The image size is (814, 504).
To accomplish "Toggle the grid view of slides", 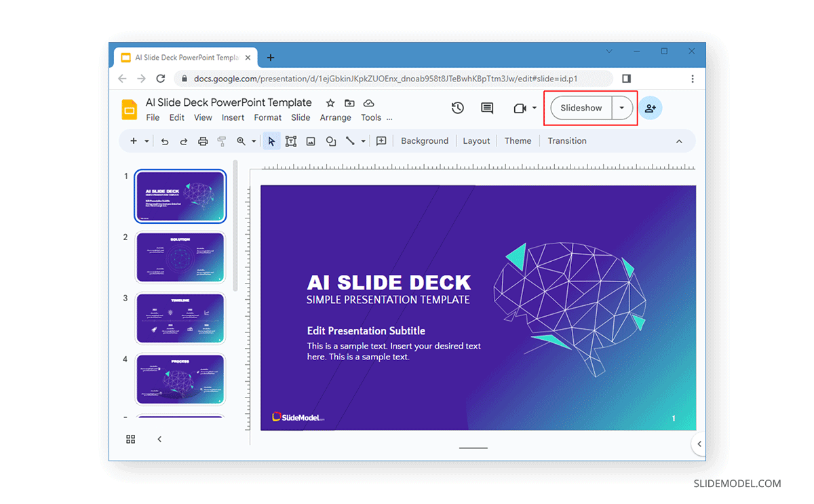I will pos(130,439).
